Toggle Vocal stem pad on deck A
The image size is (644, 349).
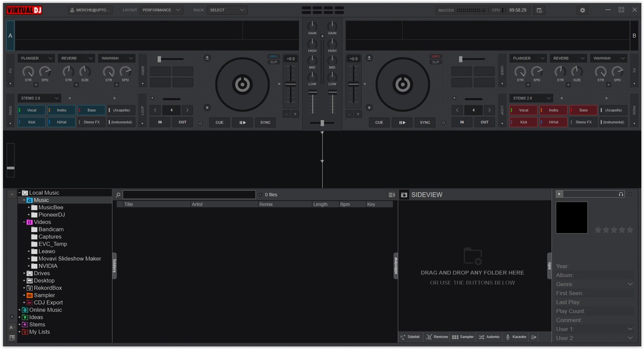coord(31,110)
